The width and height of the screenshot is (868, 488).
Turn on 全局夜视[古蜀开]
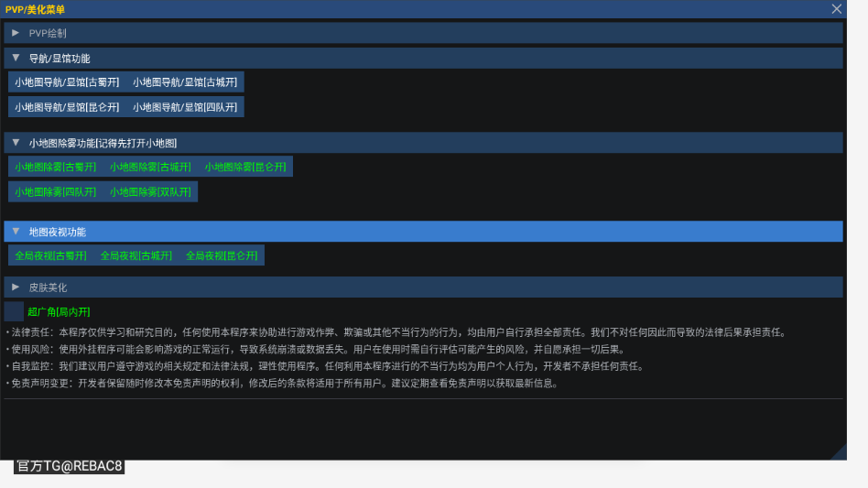click(50, 255)
